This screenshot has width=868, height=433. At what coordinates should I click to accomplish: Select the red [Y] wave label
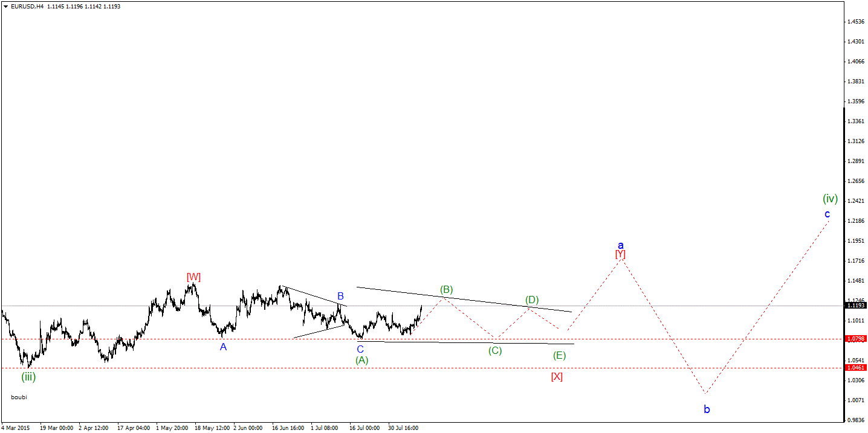[620, 254]
